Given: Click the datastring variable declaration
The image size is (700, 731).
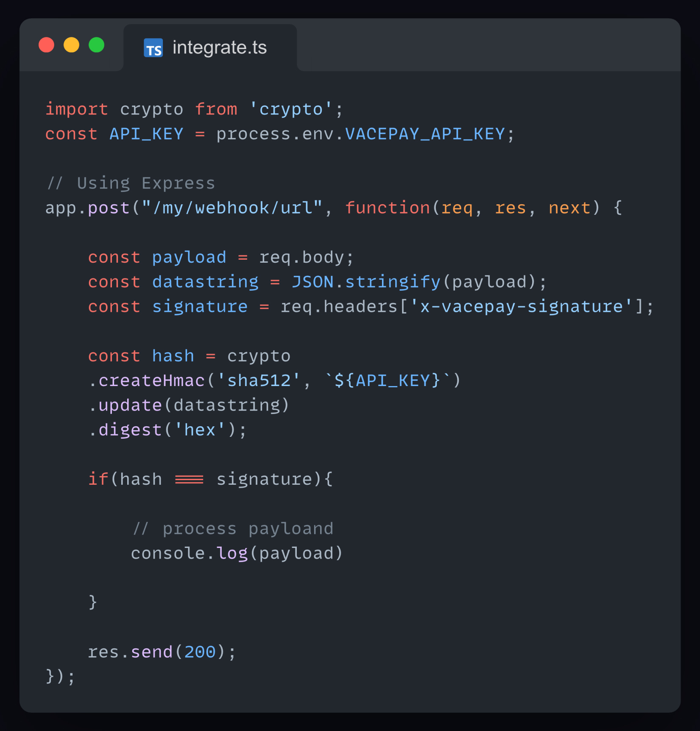Looking at the screenshot, I should pos(205,282).
